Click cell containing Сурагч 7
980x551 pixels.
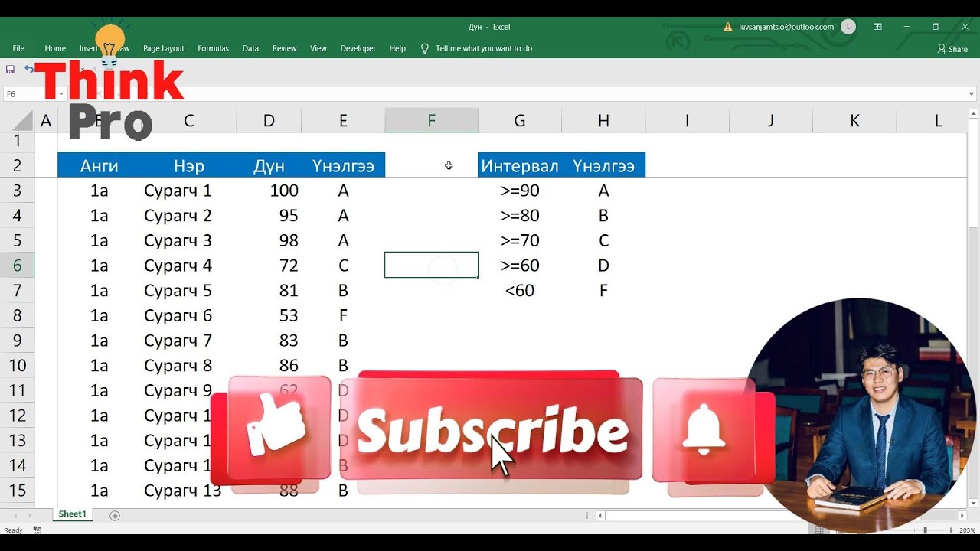[x=188, y=341]
